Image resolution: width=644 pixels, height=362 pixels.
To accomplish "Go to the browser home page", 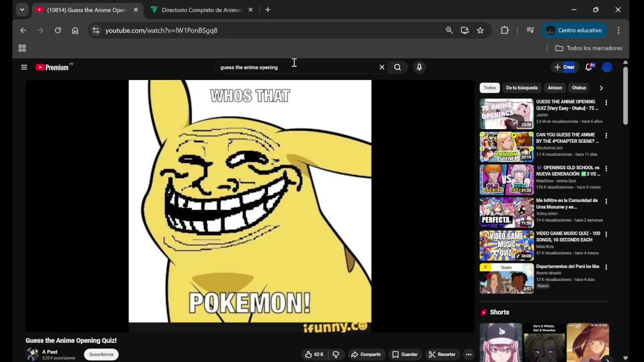I will [x=75, y=30].
